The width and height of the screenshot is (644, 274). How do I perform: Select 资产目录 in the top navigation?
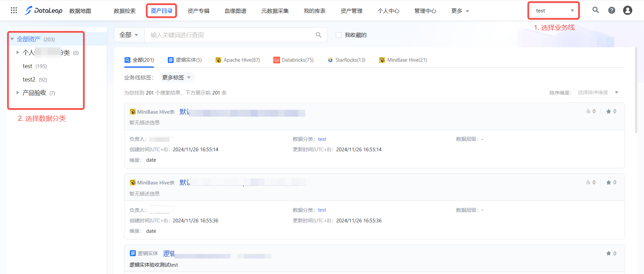[x=161, y=11]
